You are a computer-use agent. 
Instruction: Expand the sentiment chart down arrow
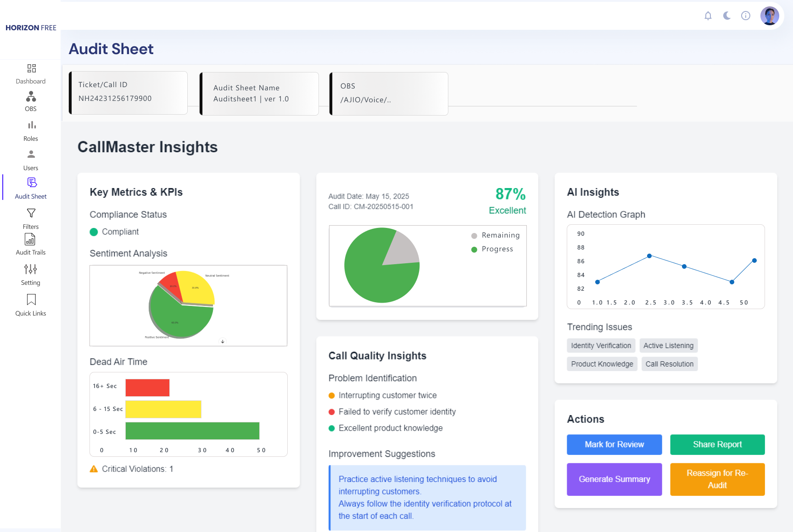[223, 341]
